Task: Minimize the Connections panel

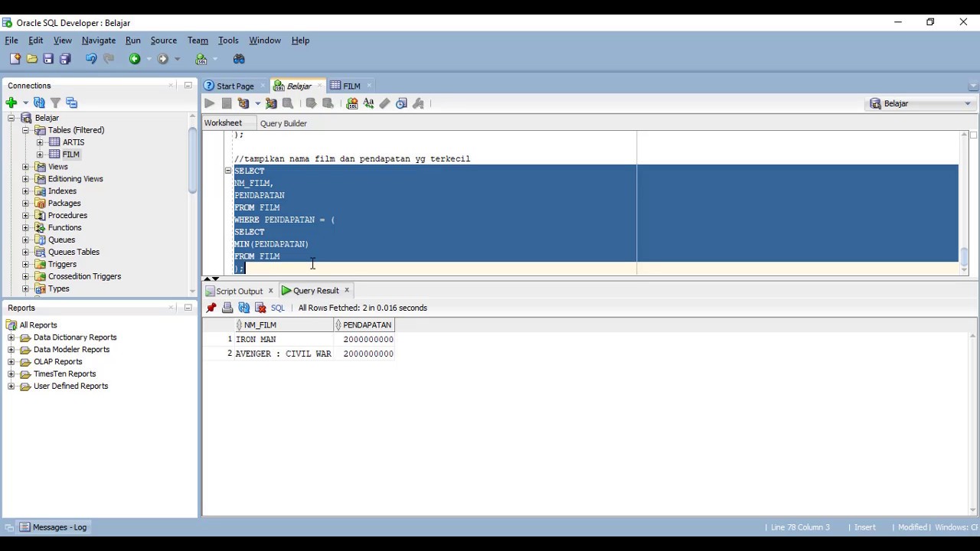Action: (x=188, y=85)
